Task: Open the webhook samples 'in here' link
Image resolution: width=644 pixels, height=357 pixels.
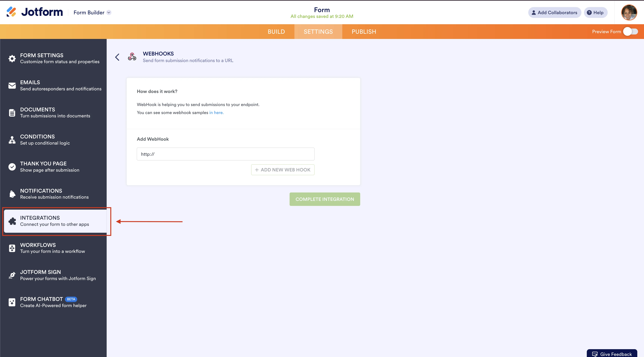Action: click(217, 113)
